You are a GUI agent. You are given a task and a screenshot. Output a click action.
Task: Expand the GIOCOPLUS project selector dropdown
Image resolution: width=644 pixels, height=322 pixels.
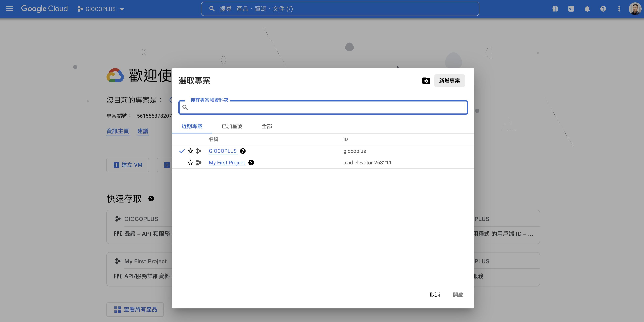click(101, 9)
